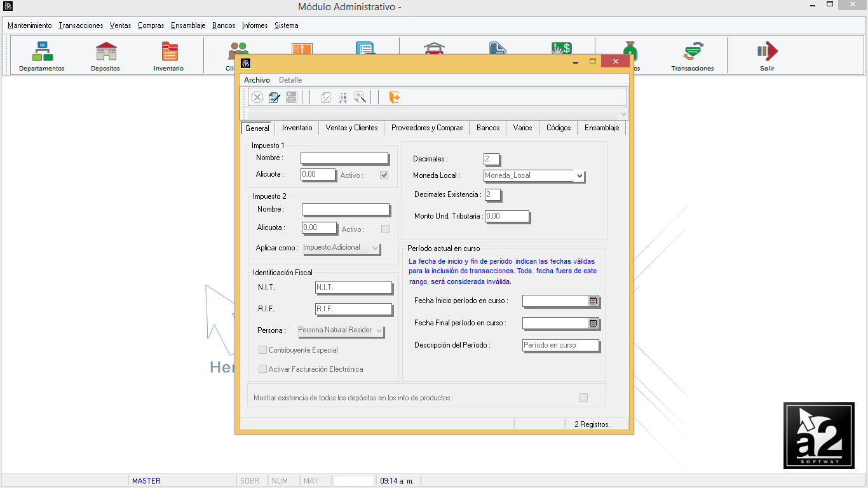Image resolution: width=868 pixels, height=488 pixels.
Task: Switch to the Varios tab
Action: pos(522,128)
